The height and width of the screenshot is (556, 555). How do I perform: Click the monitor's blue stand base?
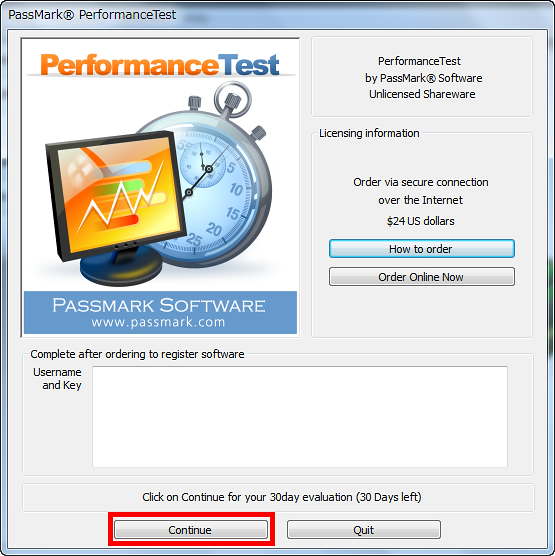(121, 268)
